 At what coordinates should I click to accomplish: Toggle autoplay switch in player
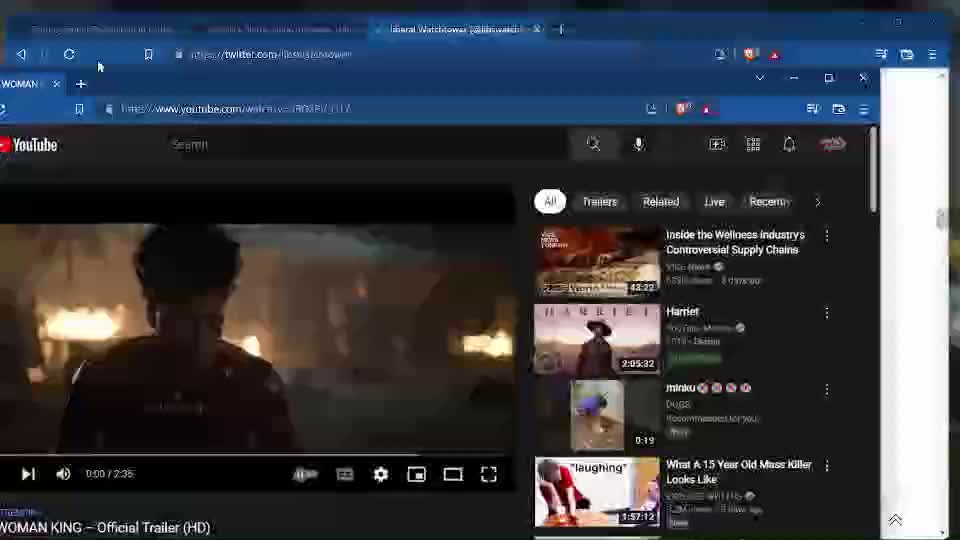tap(305, 474)
